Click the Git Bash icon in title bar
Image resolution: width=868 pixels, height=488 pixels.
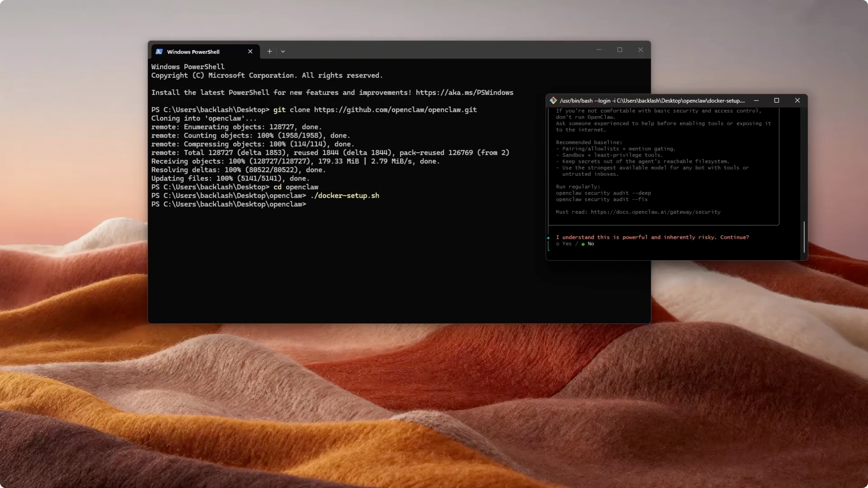[553, 101]
